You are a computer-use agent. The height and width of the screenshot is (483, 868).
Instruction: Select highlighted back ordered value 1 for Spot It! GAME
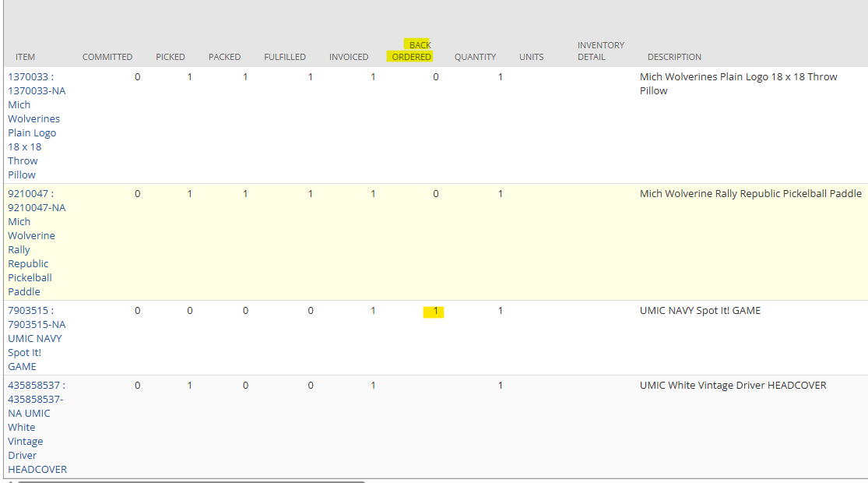(436, 312)
